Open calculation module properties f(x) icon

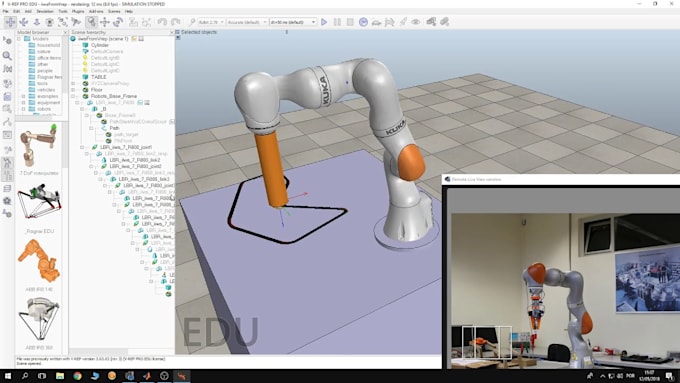tap(7, 69)
